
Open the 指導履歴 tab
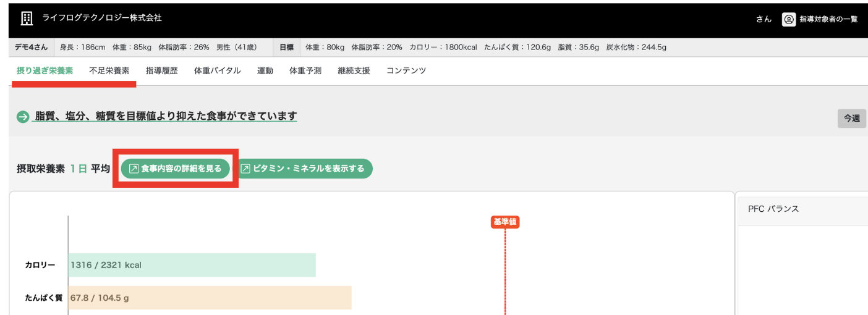tap(161, 70)
